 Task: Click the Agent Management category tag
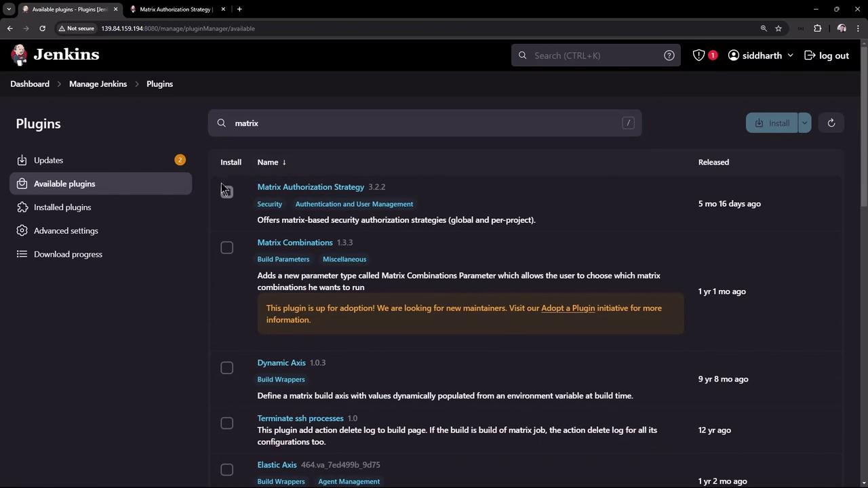[x=349, y=482]
